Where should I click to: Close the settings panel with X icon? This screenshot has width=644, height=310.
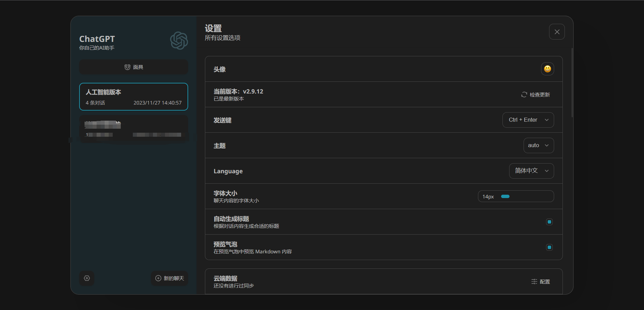557,32
